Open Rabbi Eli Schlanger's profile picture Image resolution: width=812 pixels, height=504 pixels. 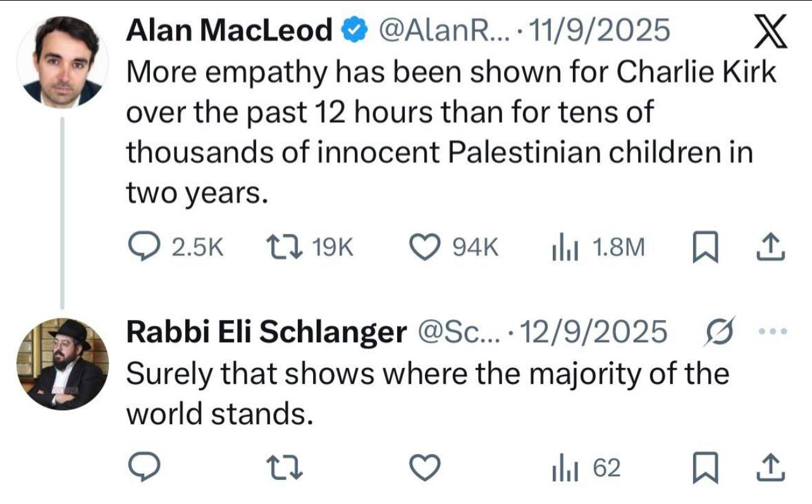(63, 364)
